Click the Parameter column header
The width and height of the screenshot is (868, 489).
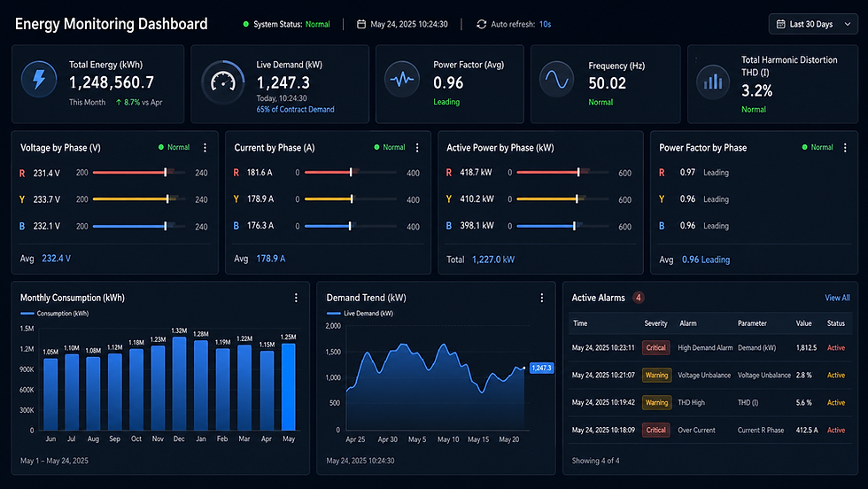pyautogui.click(x=752, y=323)
